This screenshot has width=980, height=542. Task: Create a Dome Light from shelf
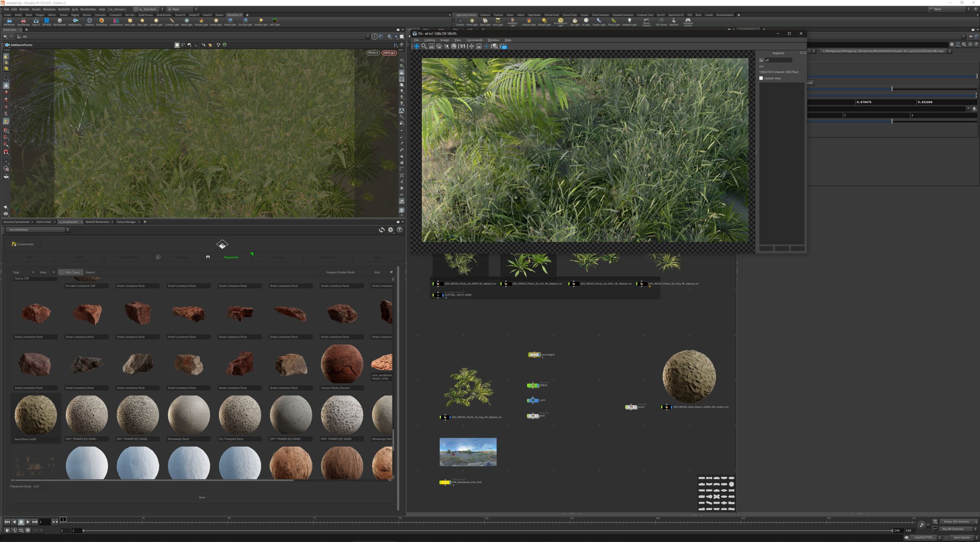pos(216,21)
